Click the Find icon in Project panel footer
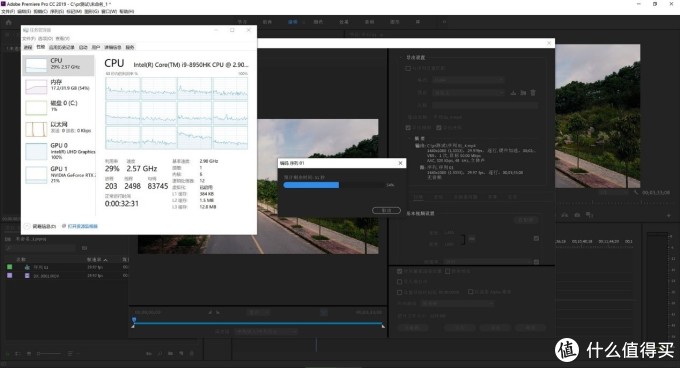The width and height of the screenshot is (680, 368). (x=159, y=354)
